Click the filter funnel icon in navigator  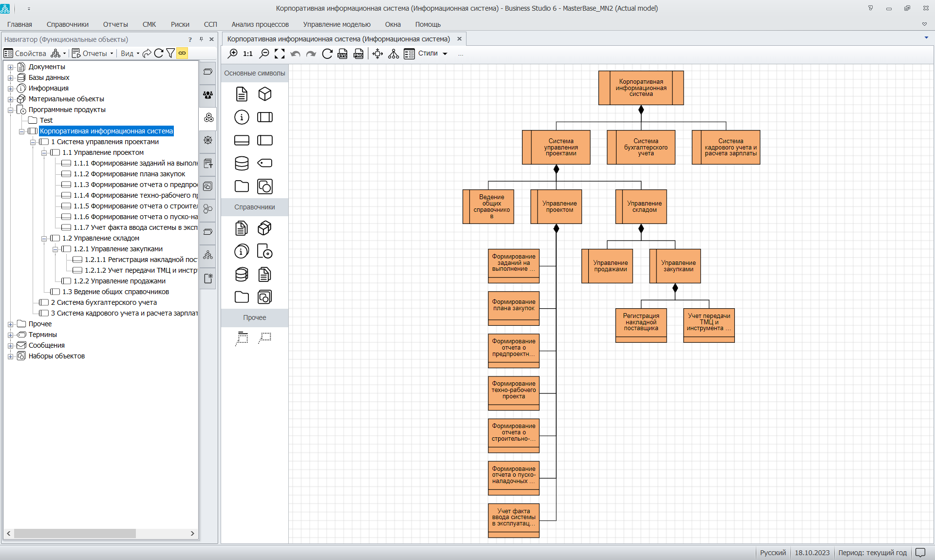pyautogui.click(x=170, y=53)
